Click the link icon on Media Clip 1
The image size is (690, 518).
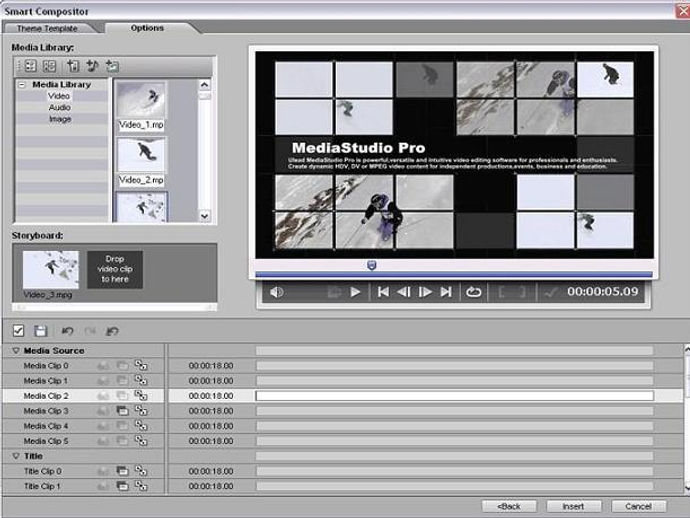(x=141, y=380)
